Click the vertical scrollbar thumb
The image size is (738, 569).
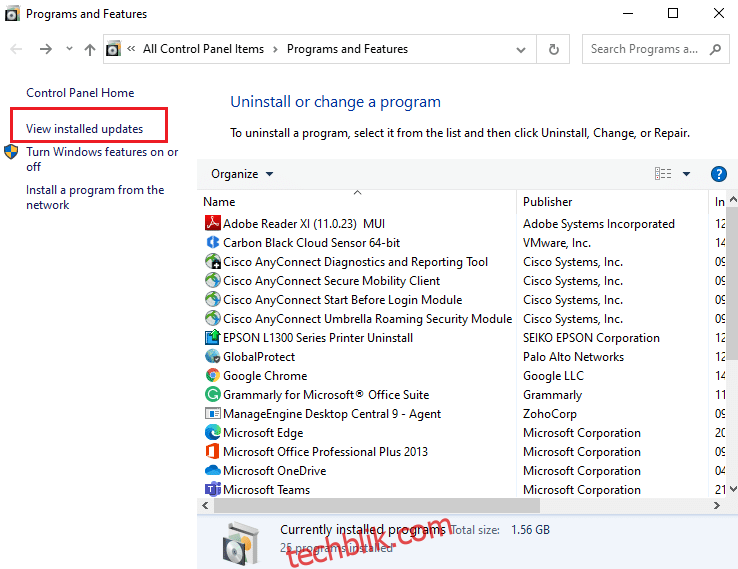pyautogui.click(x=732, y=282)
